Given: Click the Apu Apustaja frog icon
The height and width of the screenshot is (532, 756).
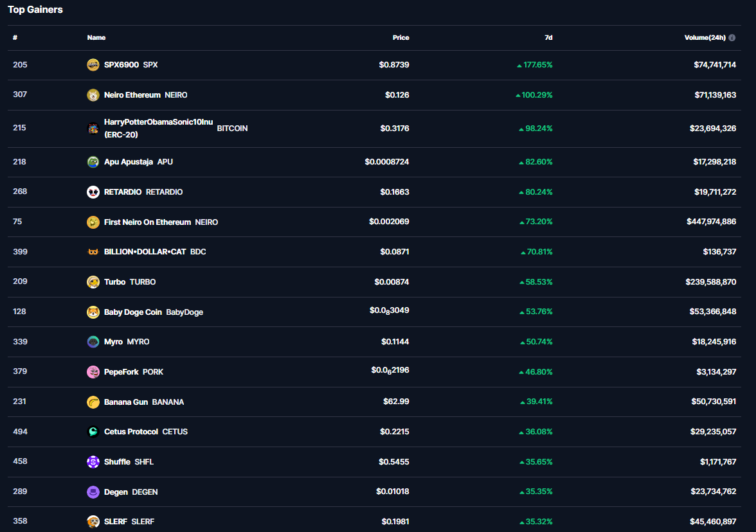Looking at the screenshot, I should 93,162.
